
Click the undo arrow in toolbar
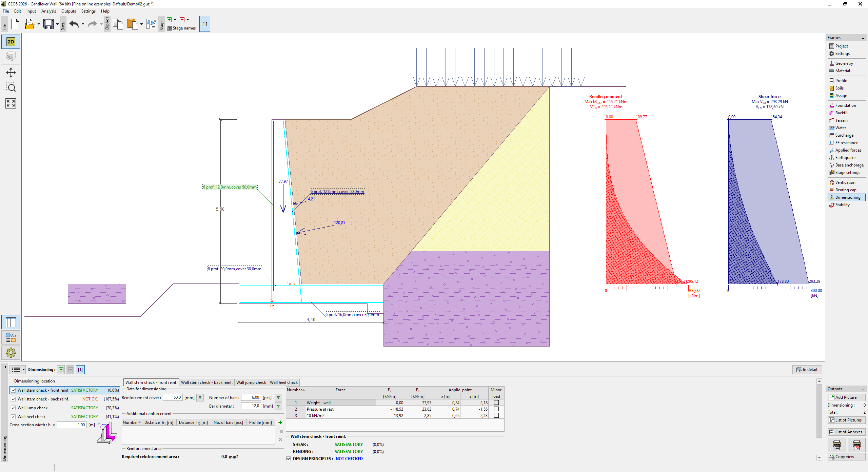pos(74,24)
